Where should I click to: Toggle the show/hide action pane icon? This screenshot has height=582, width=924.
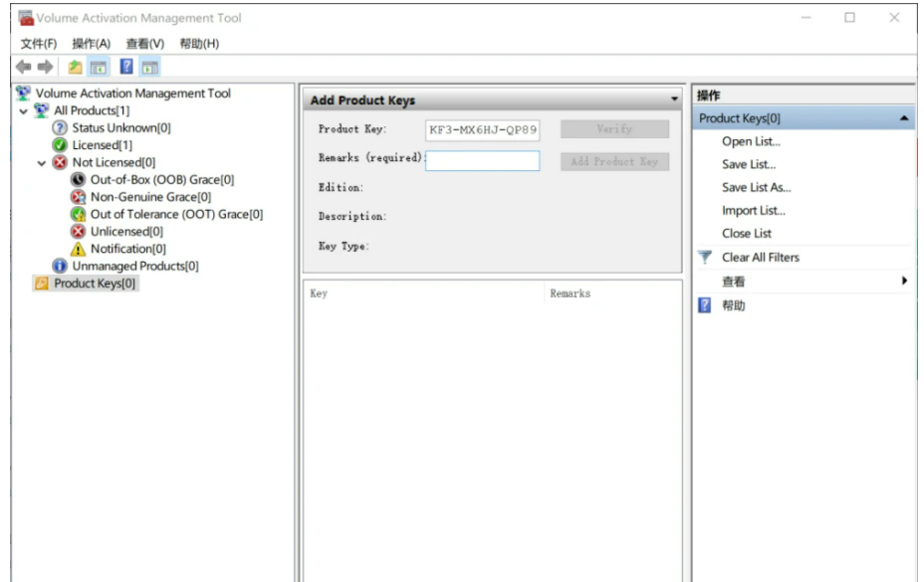point(150,68)
